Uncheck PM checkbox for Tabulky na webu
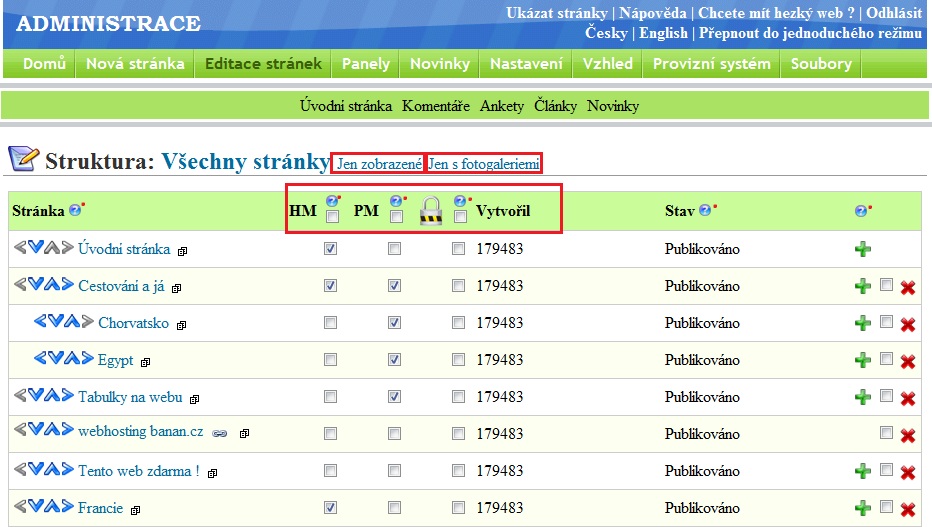The width and height of the screenshot is (932, 527). [395, 397]
